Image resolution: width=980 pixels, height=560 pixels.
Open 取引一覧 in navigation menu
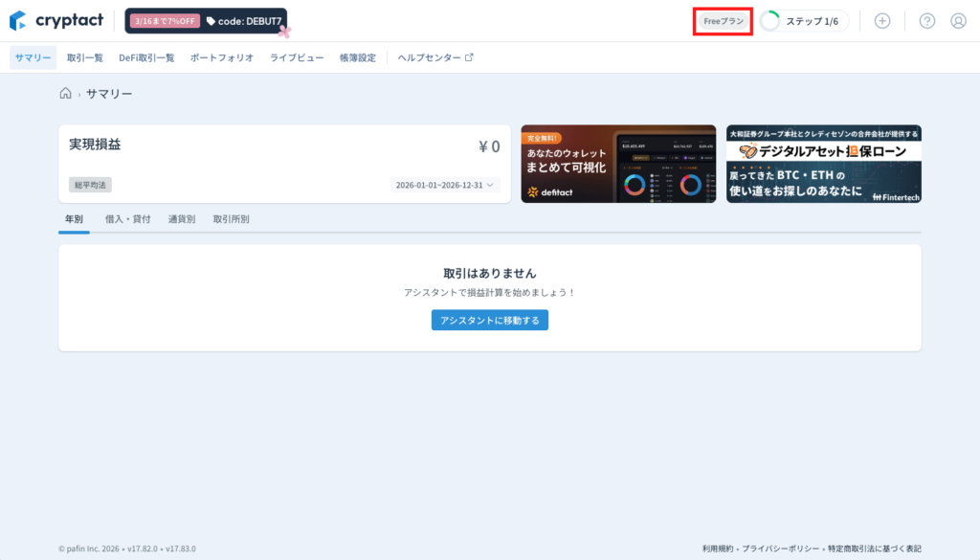tap(85, 57)
